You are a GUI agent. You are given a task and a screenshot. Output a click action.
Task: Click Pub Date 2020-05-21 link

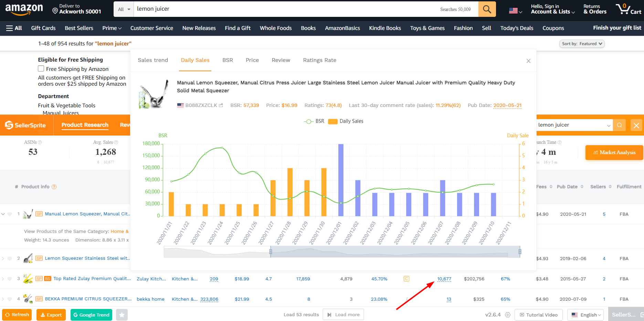coord(507,105)
